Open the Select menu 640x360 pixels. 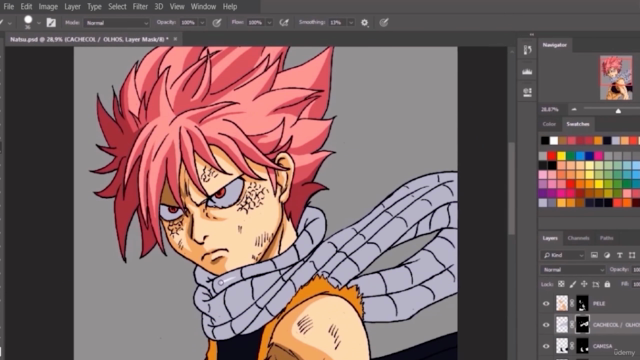point(117,7)
